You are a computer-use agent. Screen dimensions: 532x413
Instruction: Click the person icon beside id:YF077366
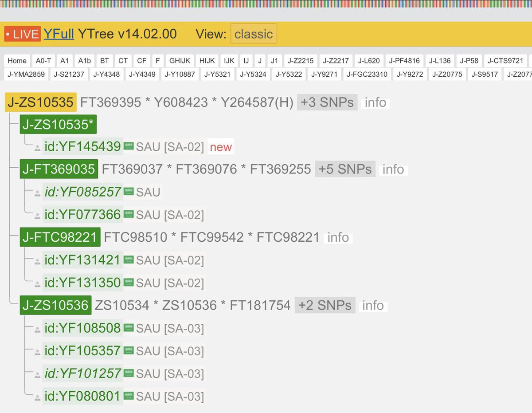pyautogui.click(x=38, y=216)
